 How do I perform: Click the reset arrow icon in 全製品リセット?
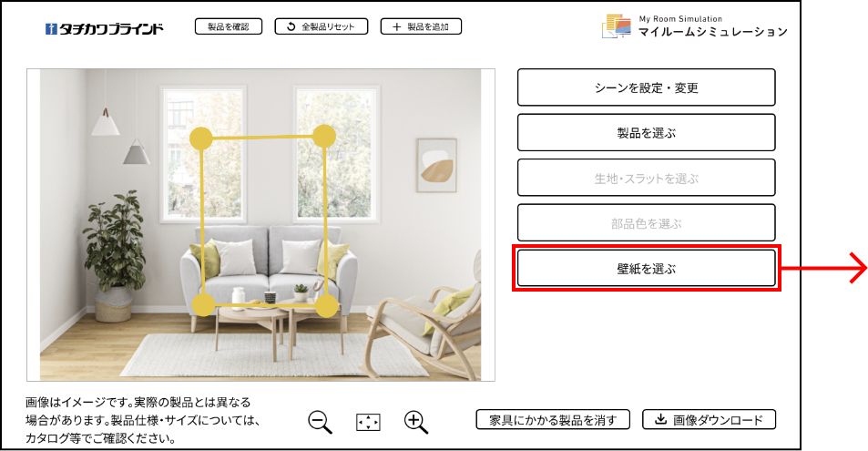click(291, 26)
